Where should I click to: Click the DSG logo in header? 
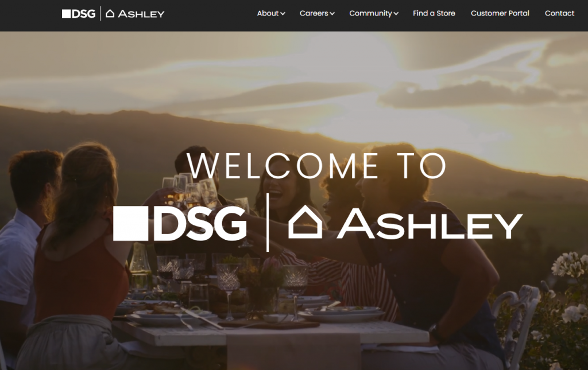tap(79, 14)
